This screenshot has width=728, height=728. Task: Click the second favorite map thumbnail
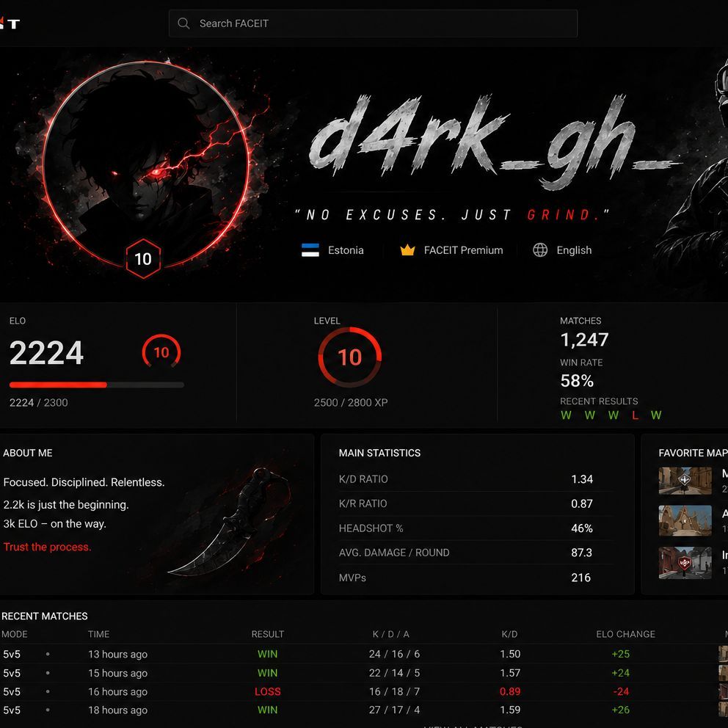(x=685, y=520)
